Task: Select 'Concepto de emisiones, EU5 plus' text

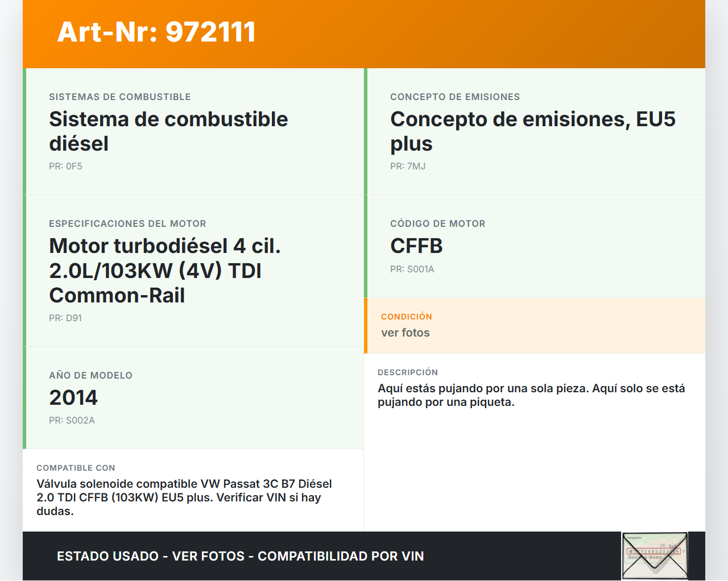Action: point(533,131)
